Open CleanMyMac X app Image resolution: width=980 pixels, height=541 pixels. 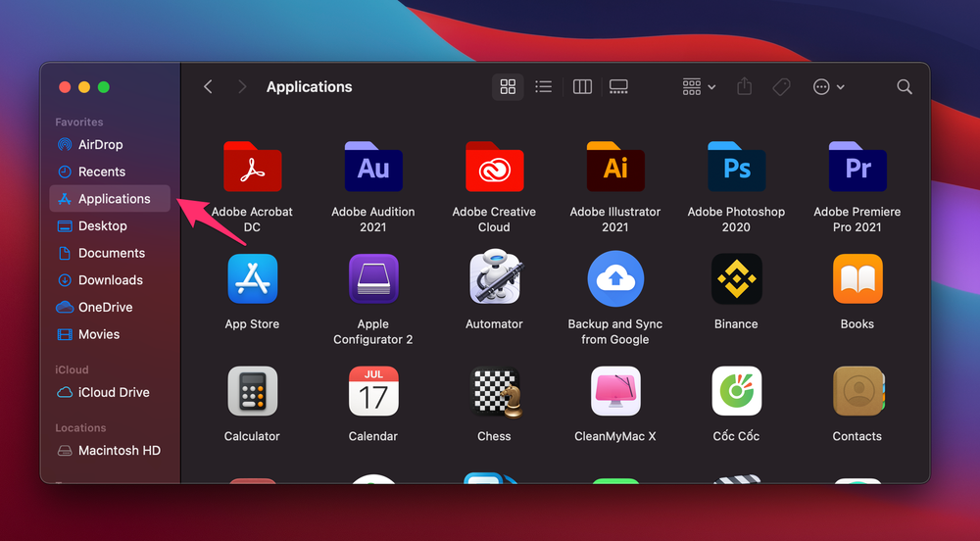[615, 392]
